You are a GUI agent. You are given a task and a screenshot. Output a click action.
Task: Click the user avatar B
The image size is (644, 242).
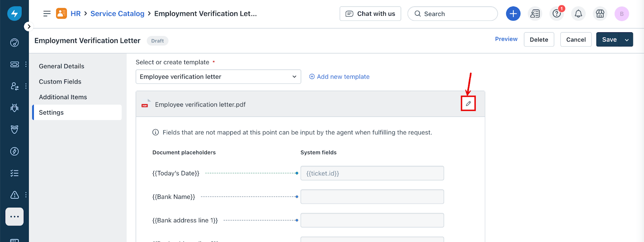[x=622, y=14]
